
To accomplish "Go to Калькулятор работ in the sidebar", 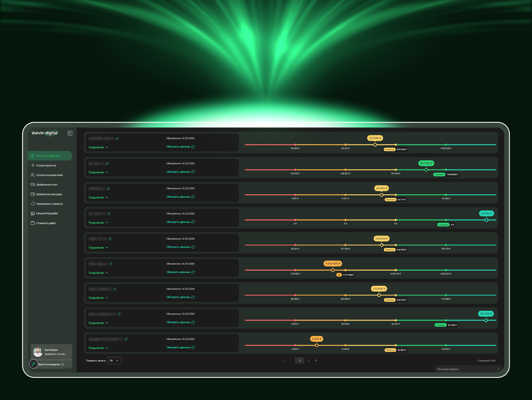I will pos(47,213).
